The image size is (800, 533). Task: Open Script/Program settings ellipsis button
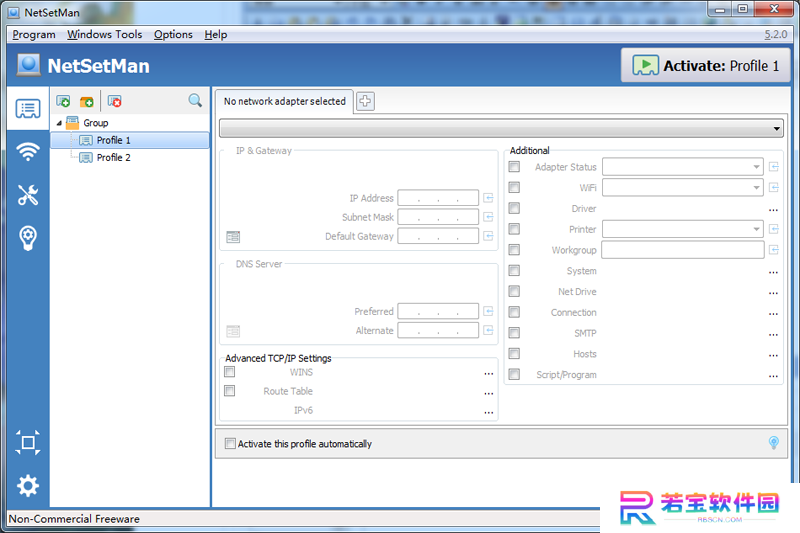(x=773, y=376)
